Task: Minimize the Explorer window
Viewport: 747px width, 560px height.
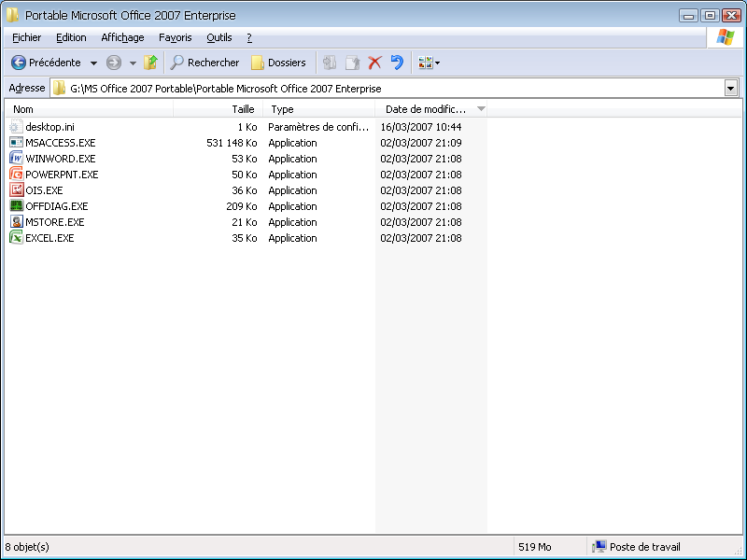Action: 688,16
